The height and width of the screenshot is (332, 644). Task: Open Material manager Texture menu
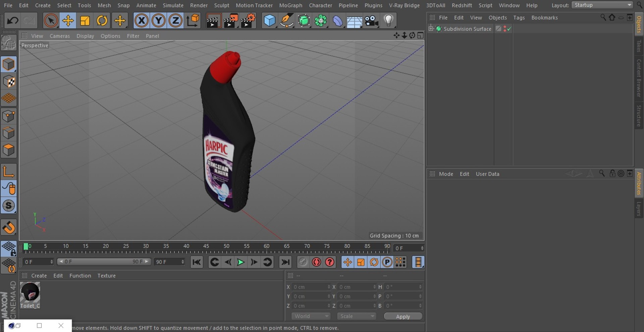(x=106, y=276)
